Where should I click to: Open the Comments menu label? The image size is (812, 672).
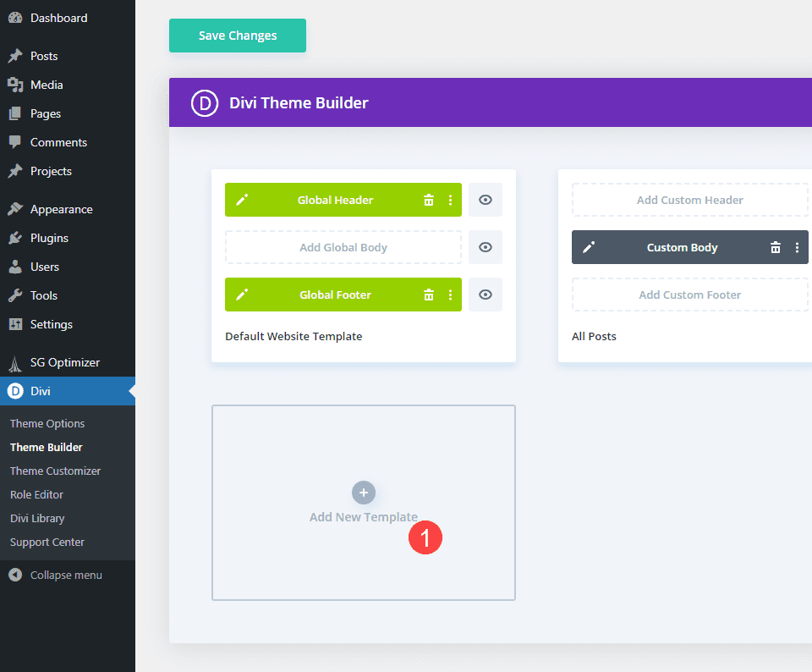tap(58, 142)
